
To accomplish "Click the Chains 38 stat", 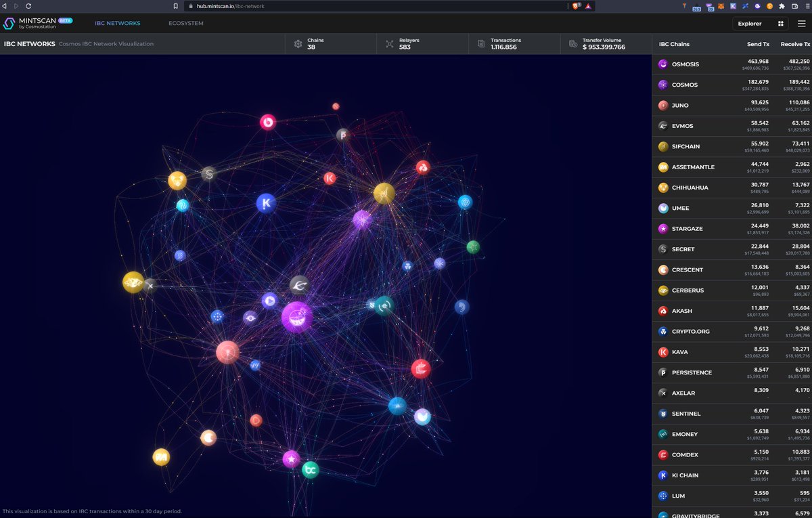I will tap(330, 44).
